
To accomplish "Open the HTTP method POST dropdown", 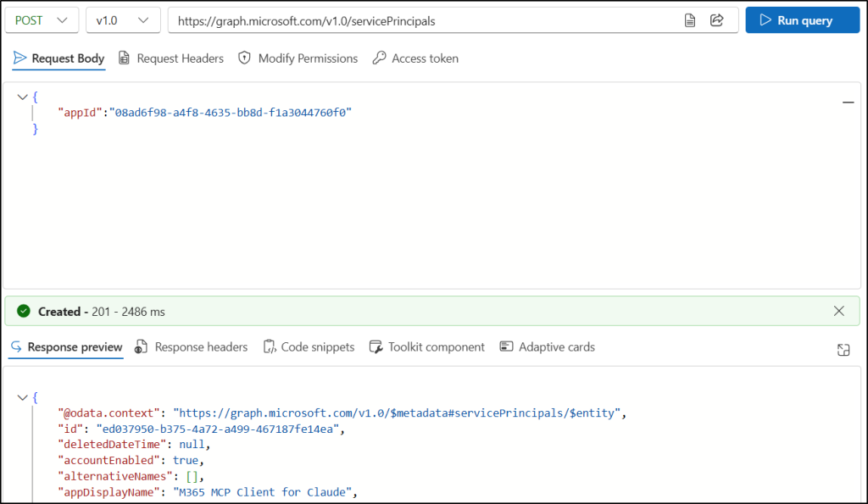I will coord(42,20).
